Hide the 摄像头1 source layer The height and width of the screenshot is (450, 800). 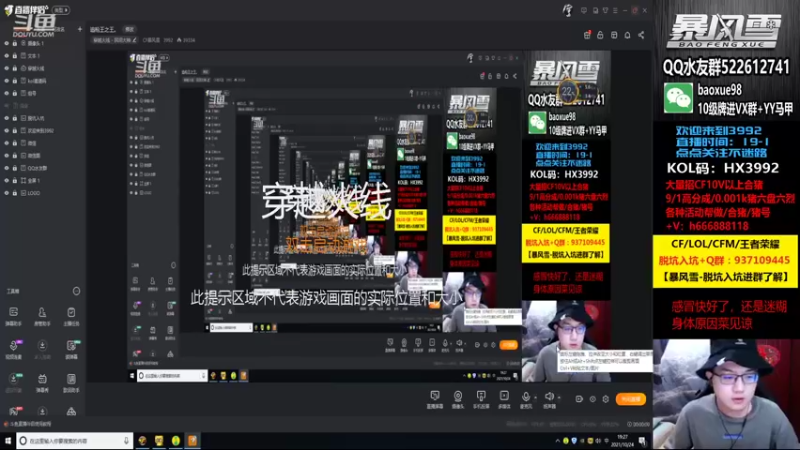[7, 43]
